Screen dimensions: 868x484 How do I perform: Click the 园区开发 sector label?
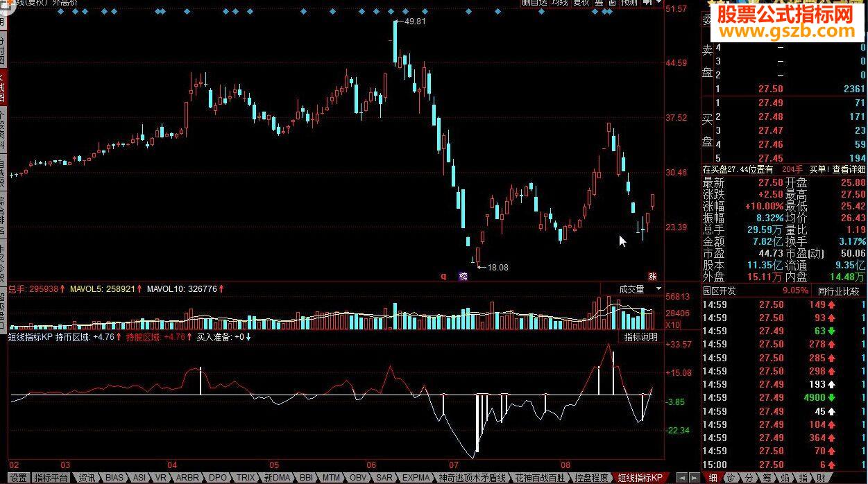point(721,291)
